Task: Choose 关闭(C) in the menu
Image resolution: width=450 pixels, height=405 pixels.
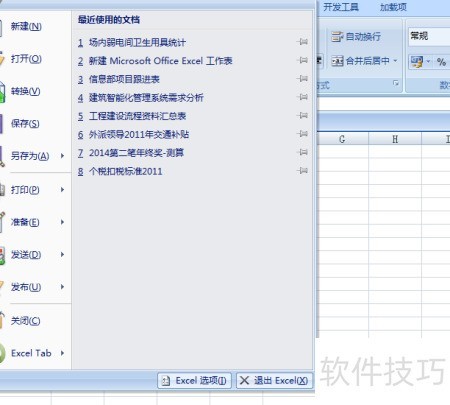Action: pos(25,321)
